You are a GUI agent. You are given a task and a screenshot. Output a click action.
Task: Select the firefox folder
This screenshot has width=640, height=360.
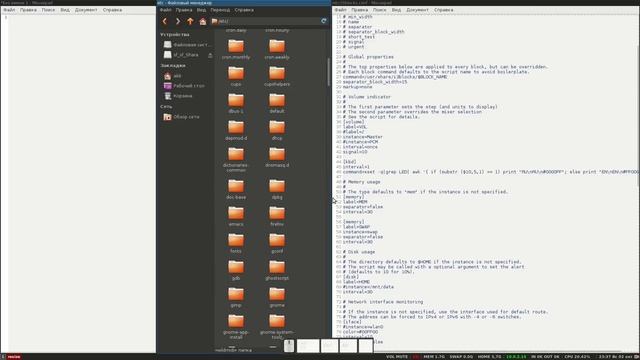click(x=277, y=216)
